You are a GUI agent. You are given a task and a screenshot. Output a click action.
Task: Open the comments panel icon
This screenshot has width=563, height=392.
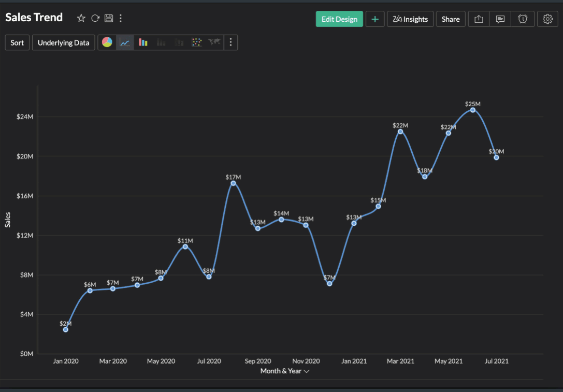pyautogui.click(x=500, y=19)
